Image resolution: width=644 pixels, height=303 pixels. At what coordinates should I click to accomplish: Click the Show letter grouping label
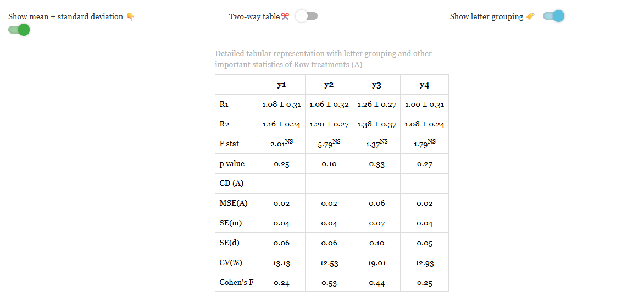click(x=486, y=17)
